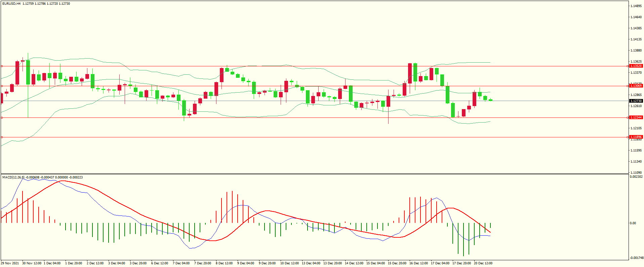Click the EURUSD,H4 symbol title text
Viewport: 644px width, 267px height.
click(11, 4)
